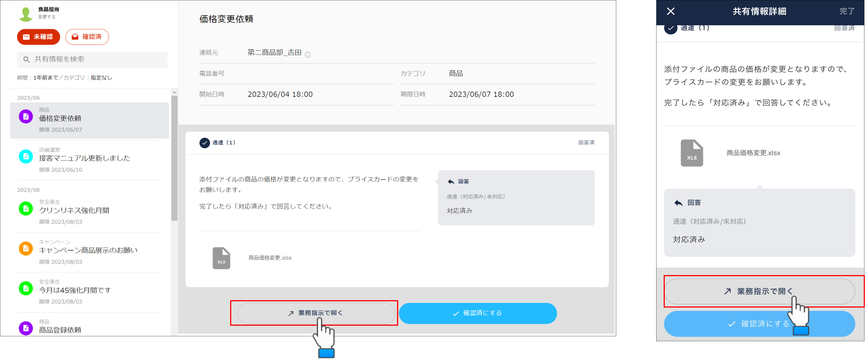The height and width of the screenshot is (362, 868).
Task: Click the カテゴリ value 商品
Action: click(x=456, y=73)
